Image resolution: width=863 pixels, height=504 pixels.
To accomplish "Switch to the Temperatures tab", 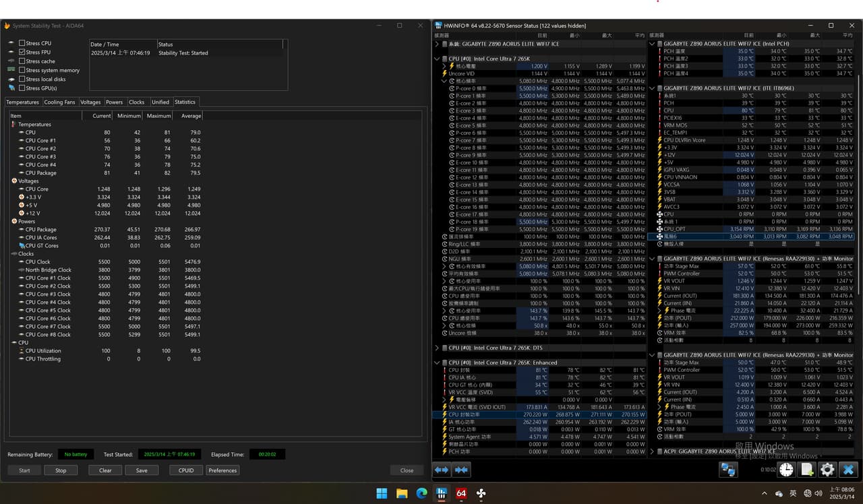I will click(x=22, y=102).
